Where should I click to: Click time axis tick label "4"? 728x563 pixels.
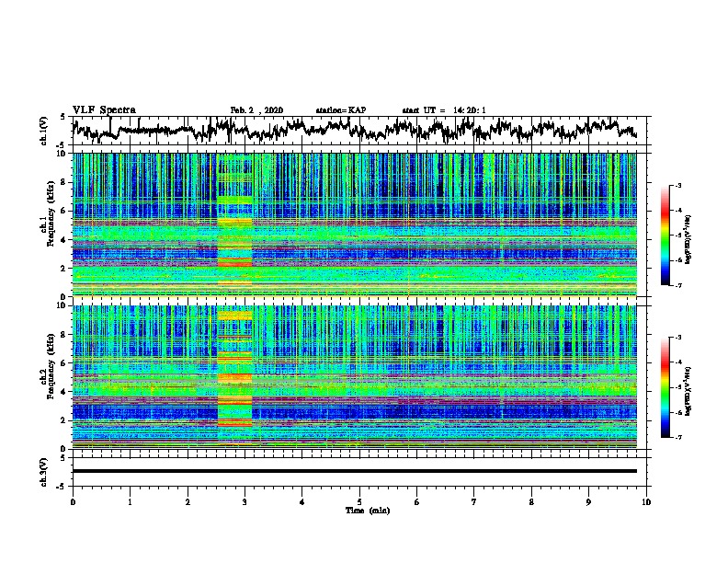302,502
